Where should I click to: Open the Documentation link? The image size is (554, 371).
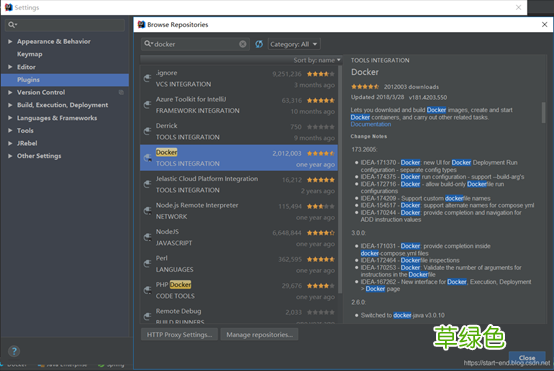(371, 124)
